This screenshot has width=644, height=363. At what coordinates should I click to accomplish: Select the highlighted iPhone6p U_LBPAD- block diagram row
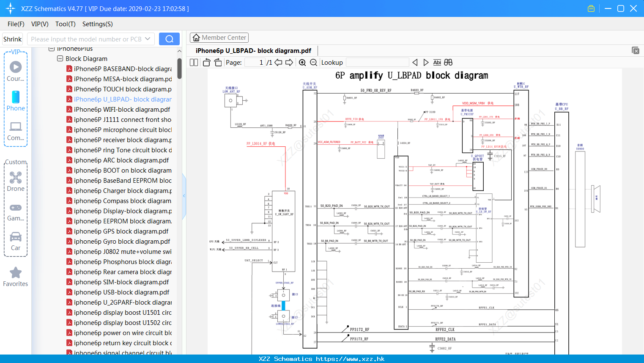pos(119,99)
